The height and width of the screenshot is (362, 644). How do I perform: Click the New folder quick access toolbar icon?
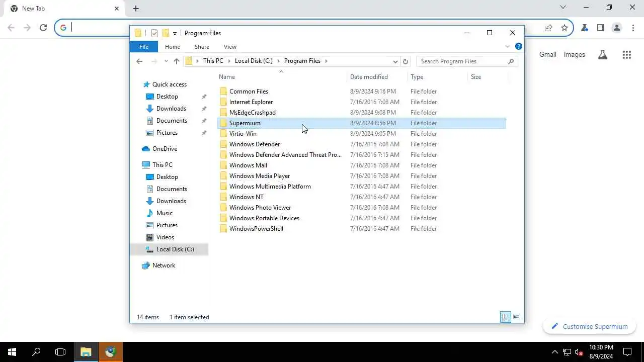(166, 33)
